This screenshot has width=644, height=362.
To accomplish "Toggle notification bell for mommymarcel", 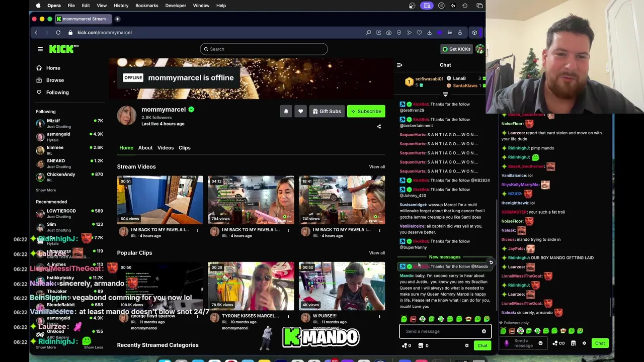I will [286, 111].
